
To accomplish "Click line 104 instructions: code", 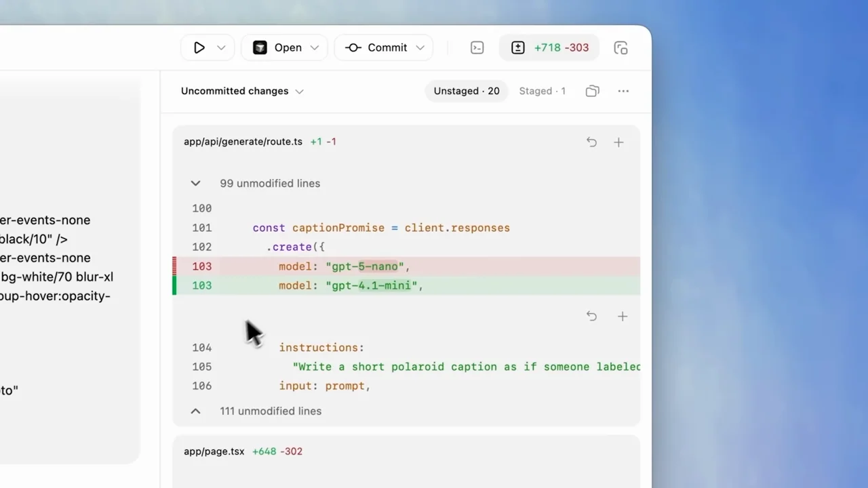I will click(321, 348).
